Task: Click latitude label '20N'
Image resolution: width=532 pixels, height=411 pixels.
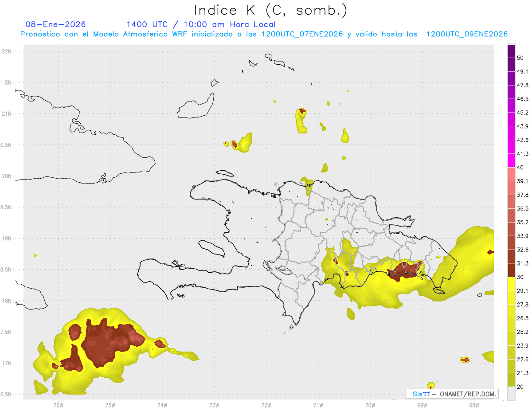Action: pyautogui.click(x=7, y=176)
